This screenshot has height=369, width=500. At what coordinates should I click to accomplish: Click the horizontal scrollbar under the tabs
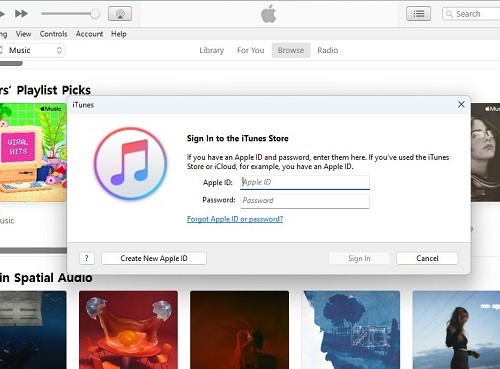click(x=11, y=63)
